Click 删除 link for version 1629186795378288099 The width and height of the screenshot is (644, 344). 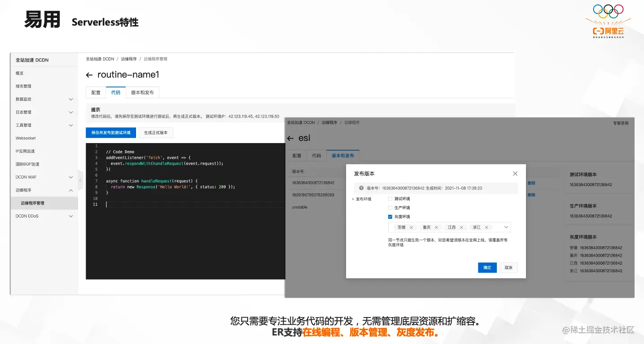click(531, 195)
